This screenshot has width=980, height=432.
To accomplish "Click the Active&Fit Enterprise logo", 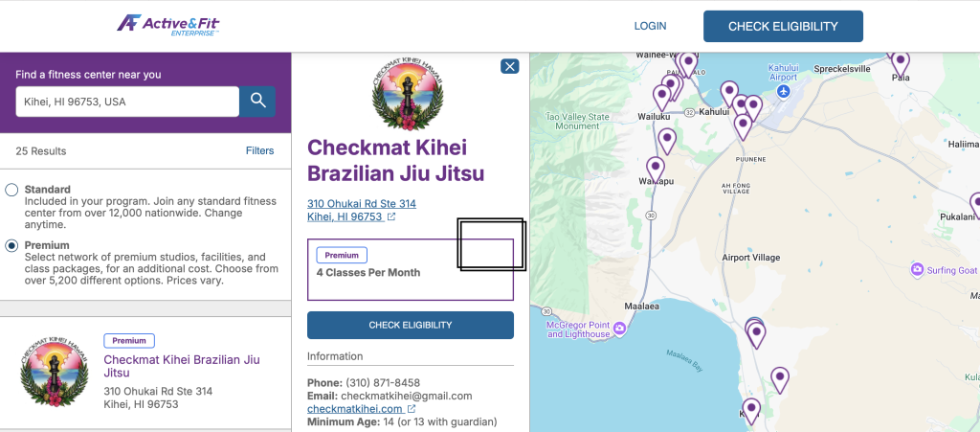I will pos(168,24).
